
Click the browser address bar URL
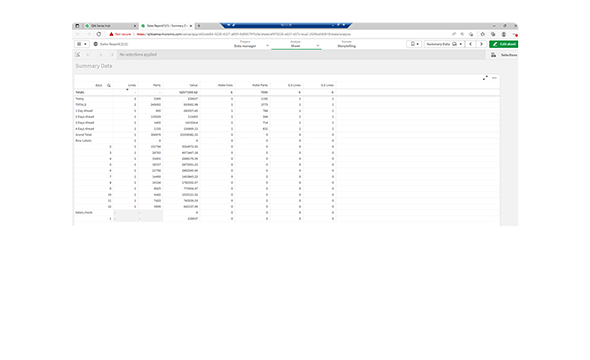[x=243, y=34]
